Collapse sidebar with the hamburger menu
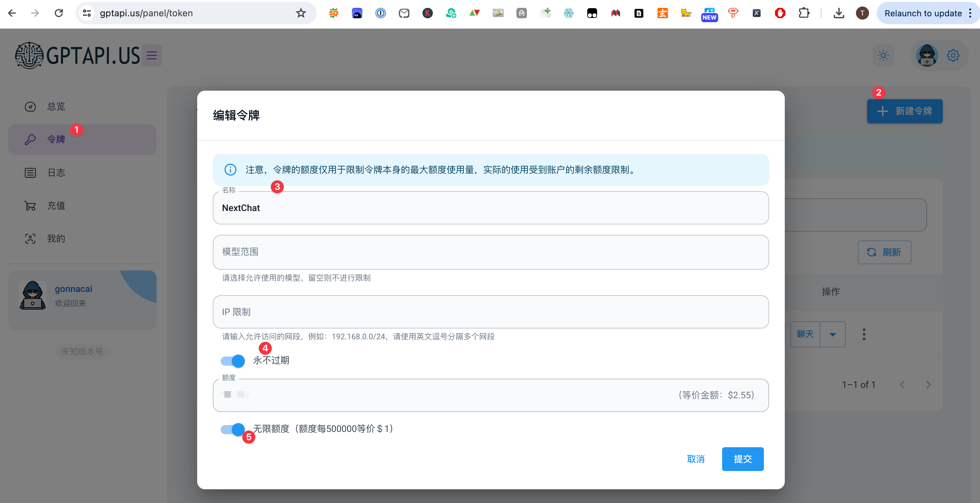The height and width of the screenshot is (503, 980). tap(152, 55)
